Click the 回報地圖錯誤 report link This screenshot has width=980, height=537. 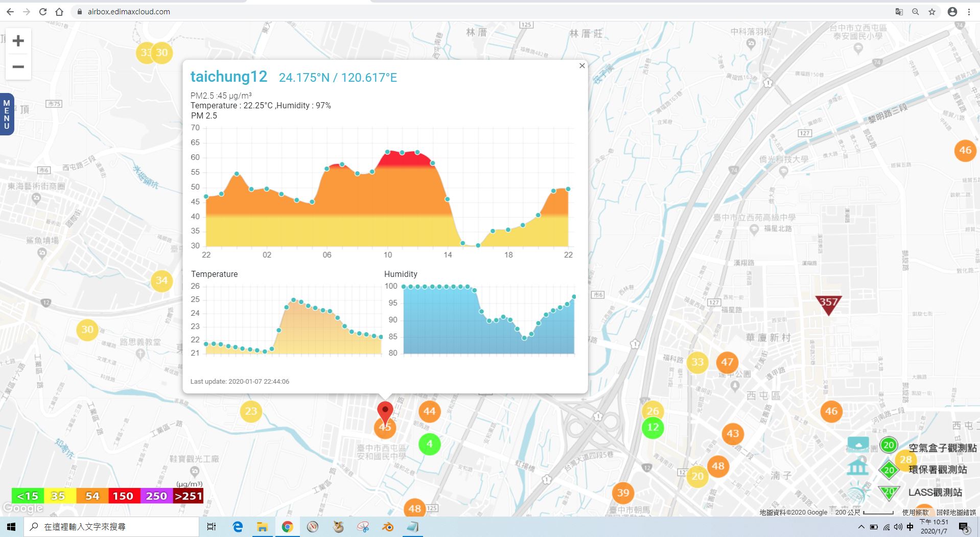[957, 512]
